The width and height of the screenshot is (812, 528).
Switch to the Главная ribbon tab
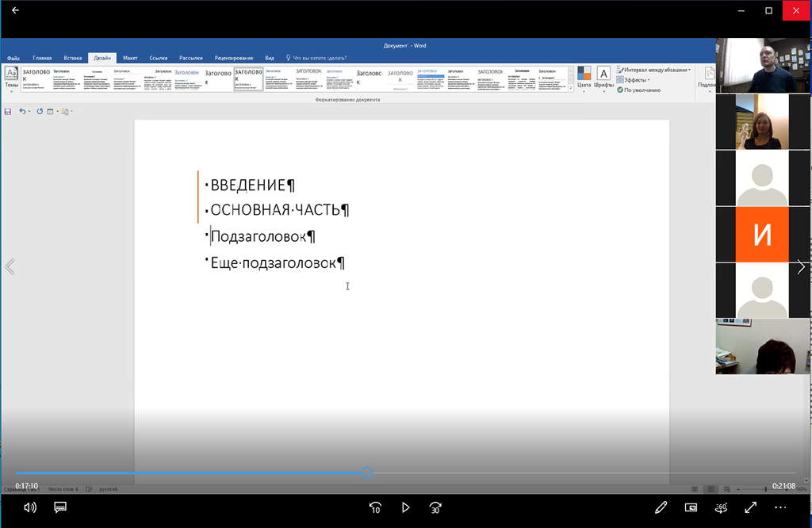click(x=42, y=58)
